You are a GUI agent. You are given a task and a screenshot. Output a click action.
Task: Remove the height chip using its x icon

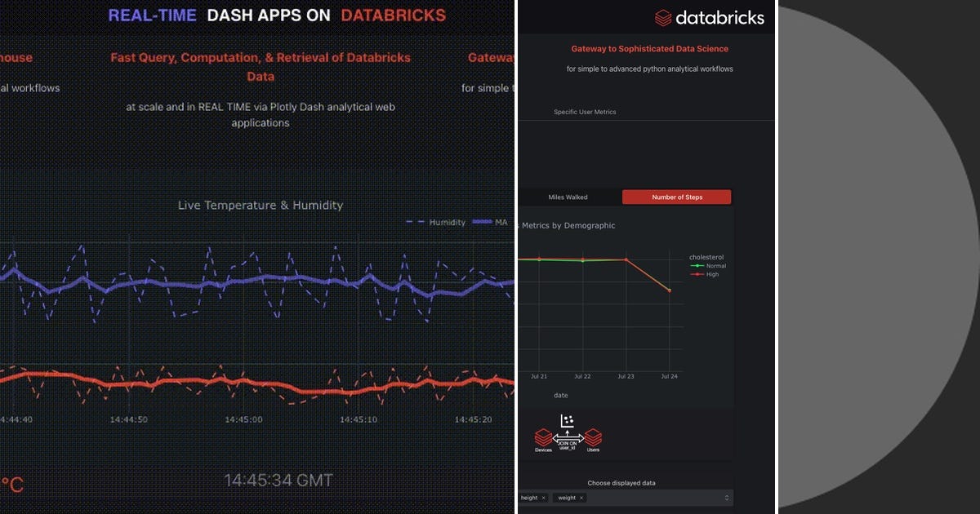(542, 498)
